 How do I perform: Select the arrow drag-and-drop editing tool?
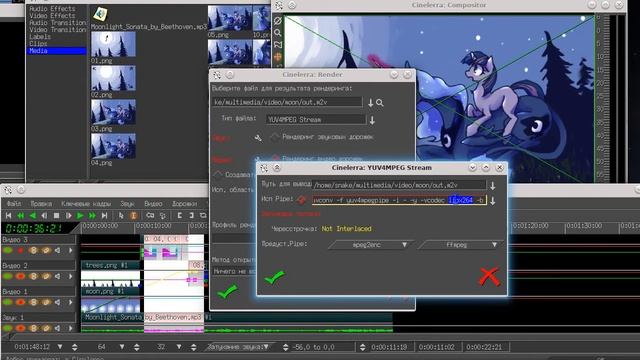pos(121,216)
